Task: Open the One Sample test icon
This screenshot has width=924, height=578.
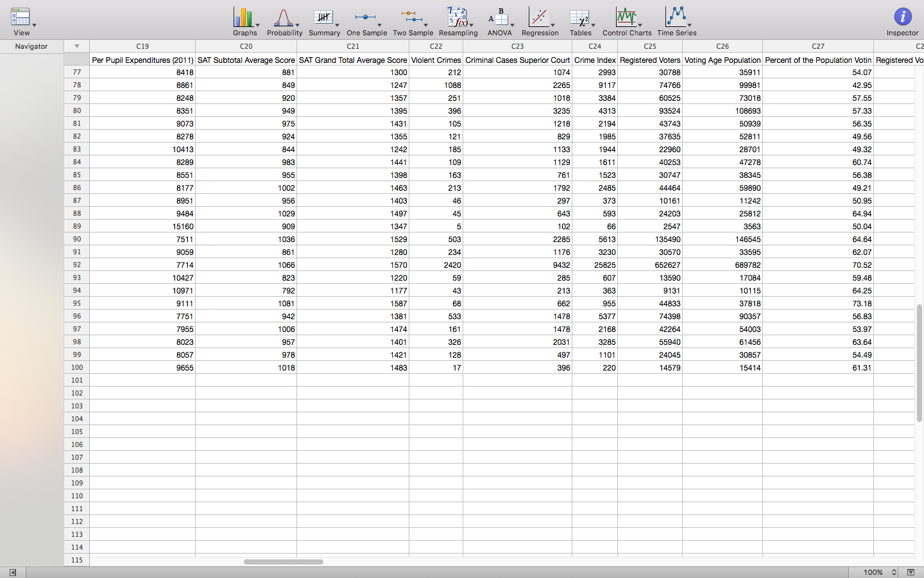Action: pos(365,17)
